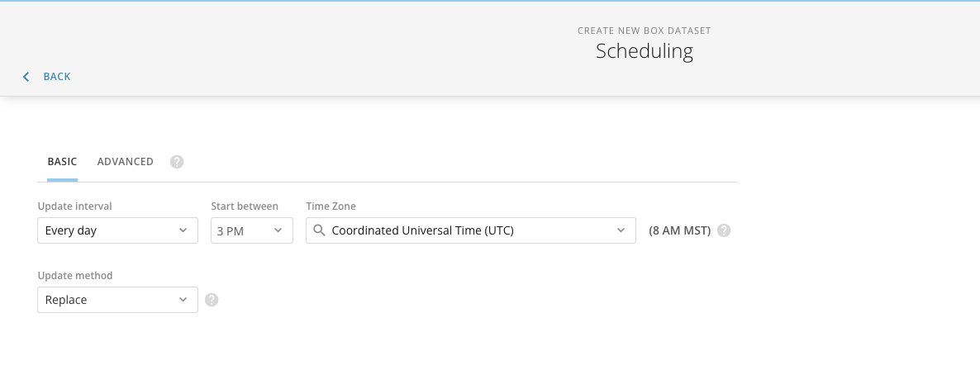
Task: Click the 'Time Zone' field label
Action: (331, 206)
